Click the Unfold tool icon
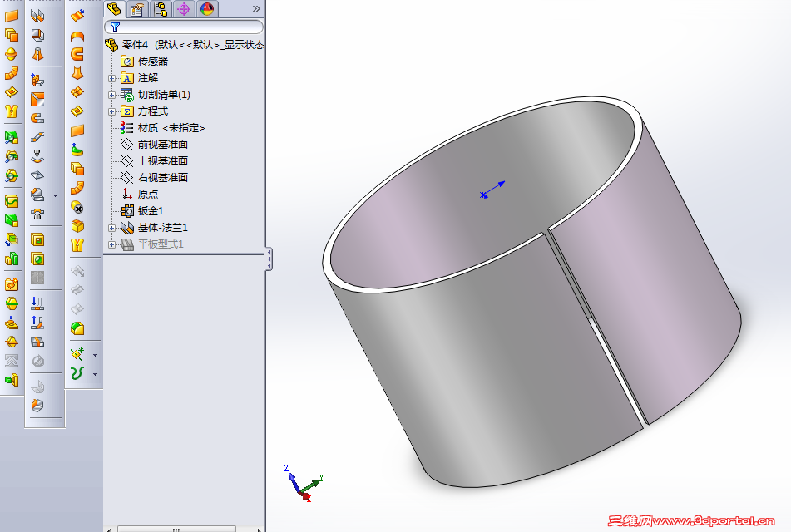The height and width of the screenshot is (532, 791). (x=37, y=303)
